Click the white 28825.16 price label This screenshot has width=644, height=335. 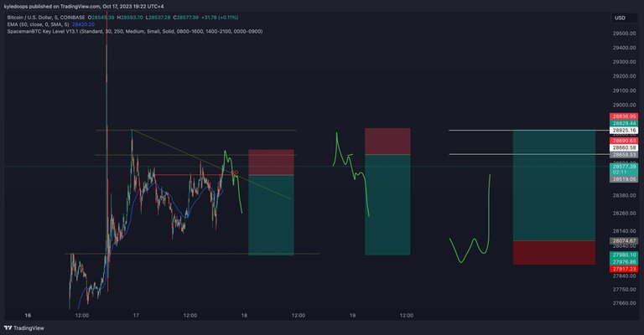pos(624,131)
